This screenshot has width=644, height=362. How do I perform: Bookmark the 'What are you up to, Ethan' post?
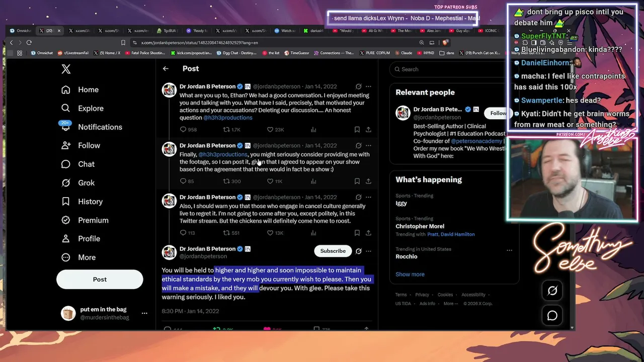coord(357,130)
